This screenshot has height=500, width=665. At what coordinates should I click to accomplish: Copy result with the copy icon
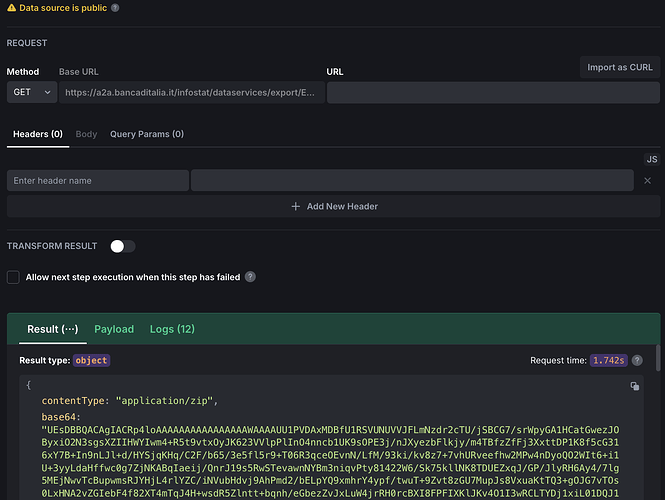coord(634,386)
